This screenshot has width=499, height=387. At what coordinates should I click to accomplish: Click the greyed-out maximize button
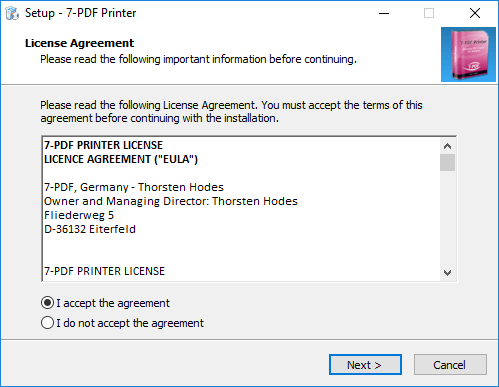click(x=429, y=13)
